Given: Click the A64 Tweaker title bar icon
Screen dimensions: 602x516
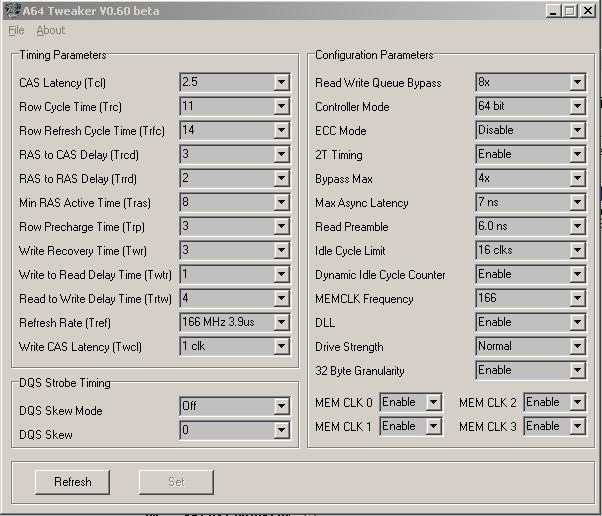Looking at the screenshot, I should click(x=9, y=11).
